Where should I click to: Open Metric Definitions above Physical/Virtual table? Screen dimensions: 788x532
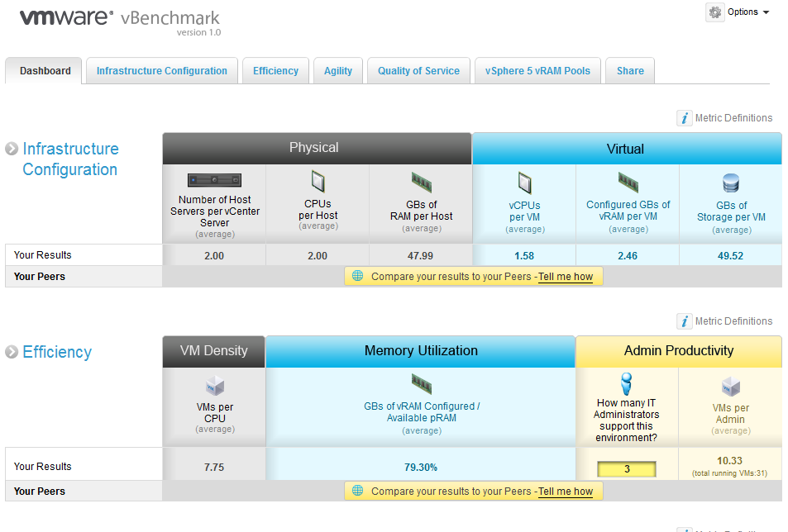coord(733,118)
